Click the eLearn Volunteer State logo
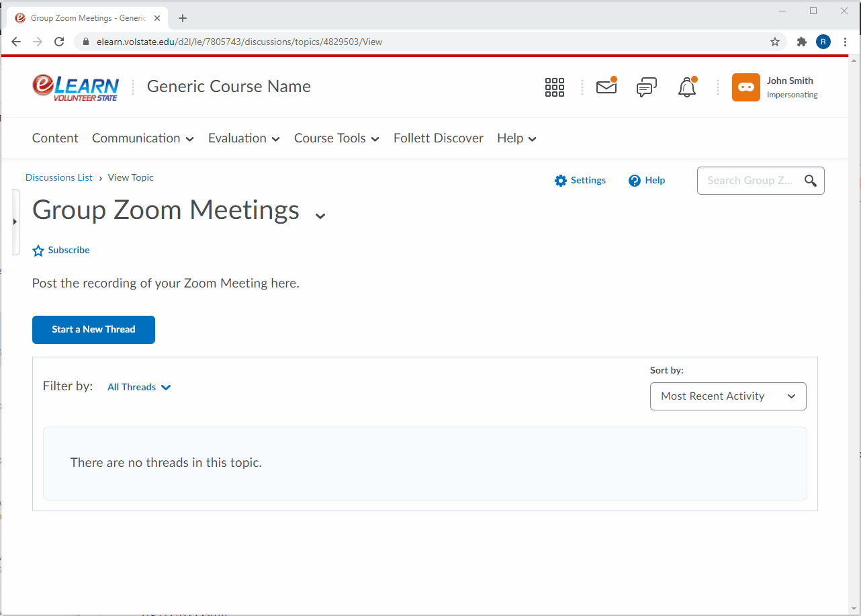 (75, 87)
